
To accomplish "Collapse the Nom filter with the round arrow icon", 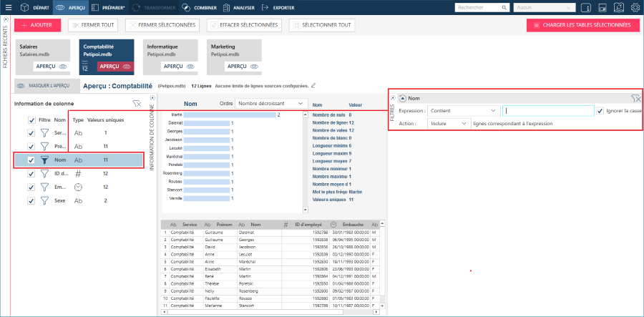I will click(x=402, y=98).
